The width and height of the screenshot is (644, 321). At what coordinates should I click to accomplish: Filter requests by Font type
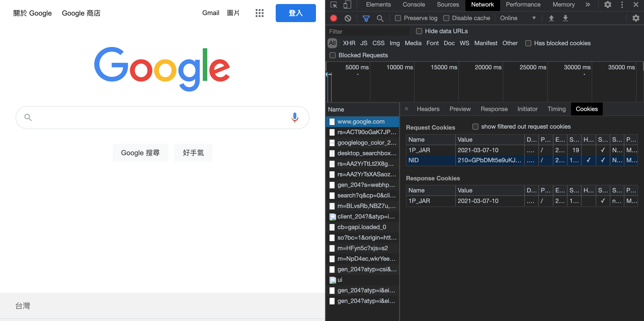(432, 43)
